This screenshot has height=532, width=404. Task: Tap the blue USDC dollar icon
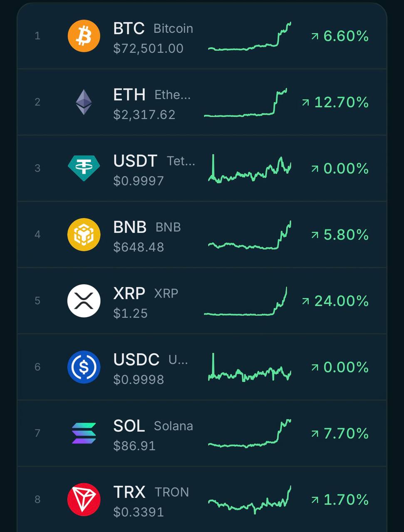click(x=84, y=367)
